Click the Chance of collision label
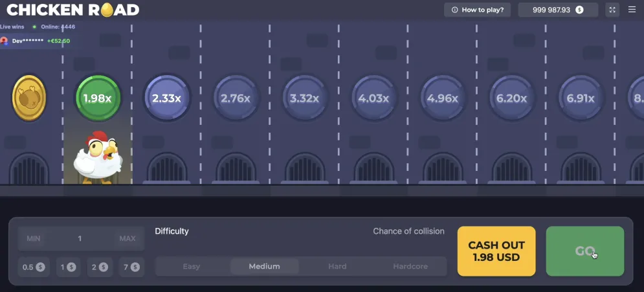The height and width of the screenshot is (292, 644). [x=408, y=231]
